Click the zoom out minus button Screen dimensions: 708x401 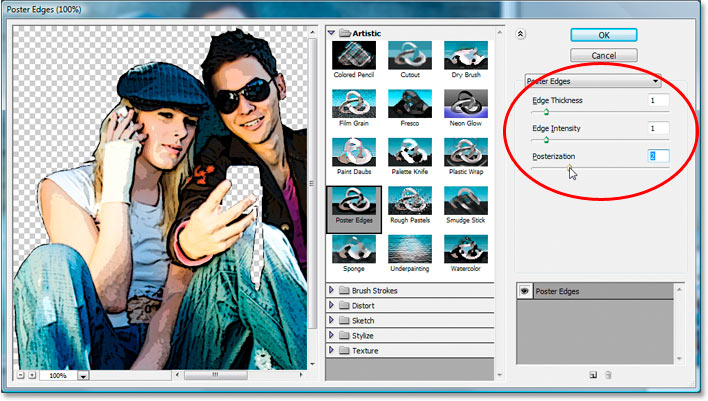click(x=21, y=375)
